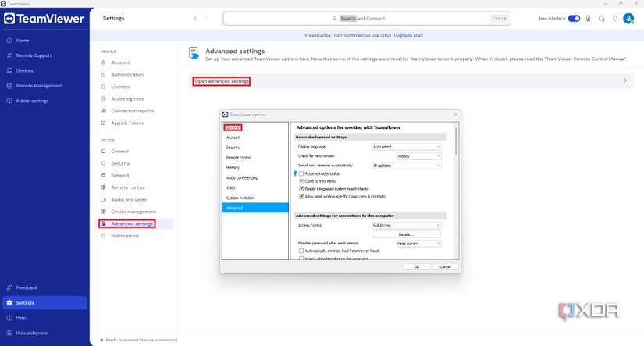The height and width of the screenshot is (346, 644).
Task: Click the notification bell icon
Action: [x=615, y=19]
